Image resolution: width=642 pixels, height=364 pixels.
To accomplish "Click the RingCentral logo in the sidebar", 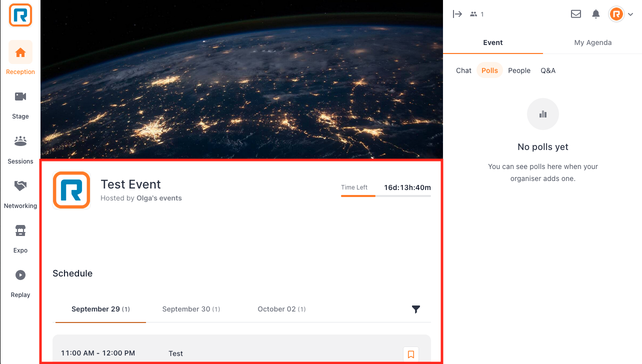I will click(20, 14).
